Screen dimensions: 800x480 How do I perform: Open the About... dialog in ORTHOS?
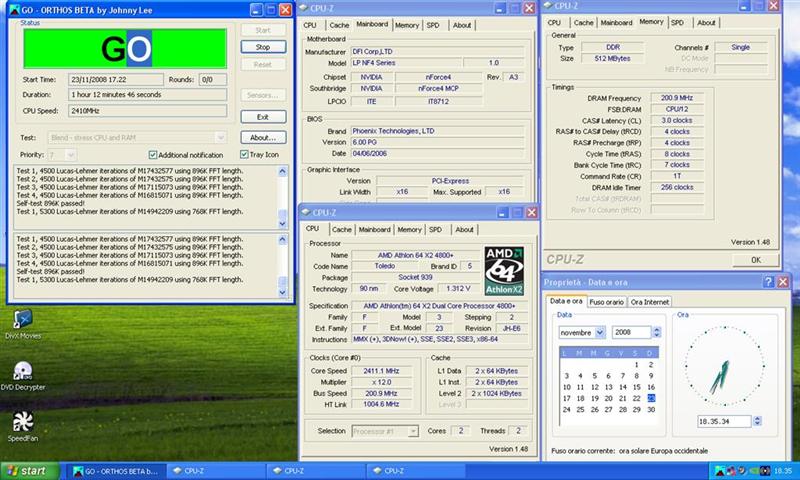coord(263,137)
